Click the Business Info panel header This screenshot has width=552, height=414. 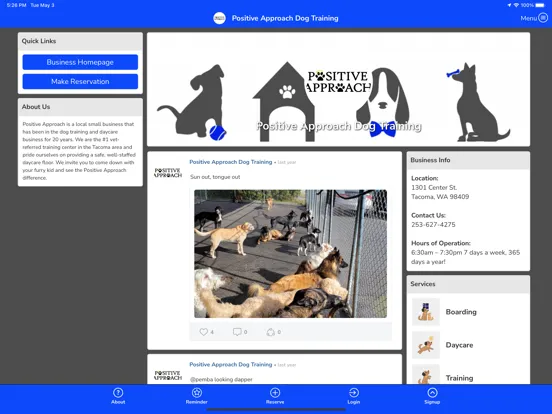click(468, 160)
